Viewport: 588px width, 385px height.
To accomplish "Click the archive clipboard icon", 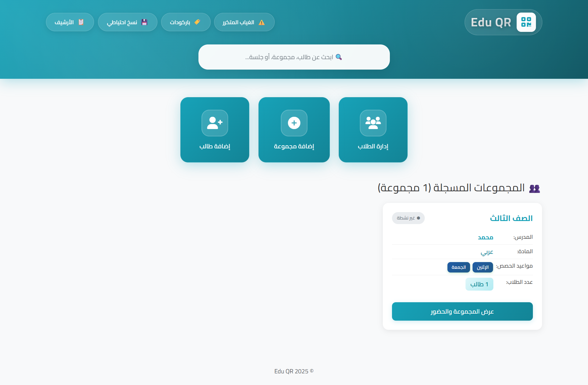I will point(81,22).
